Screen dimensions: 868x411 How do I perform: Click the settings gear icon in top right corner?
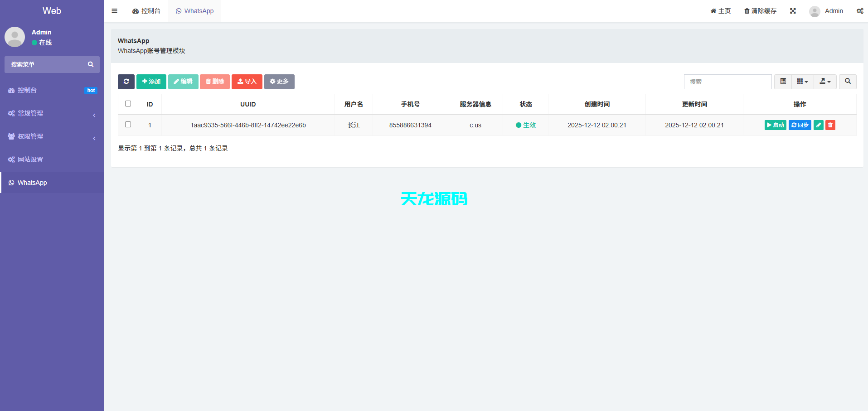860,10
